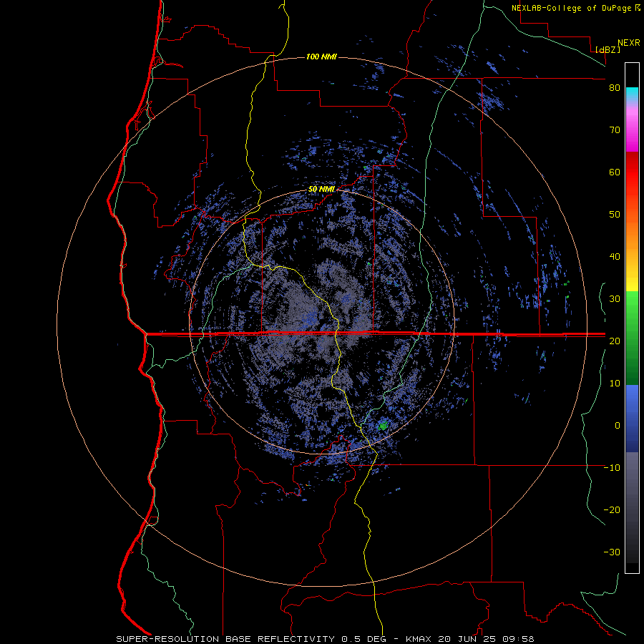The height and width of the screenshot is (644, 644).
Task: Click the "20 JUN 25" date in caption
Action: (467, 639)
